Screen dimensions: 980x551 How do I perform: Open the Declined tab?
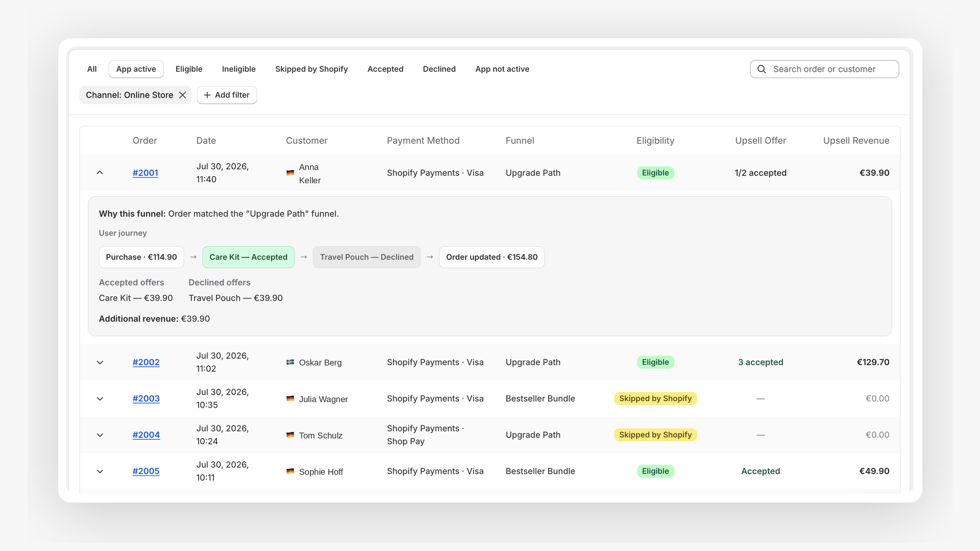pos(439,69)
